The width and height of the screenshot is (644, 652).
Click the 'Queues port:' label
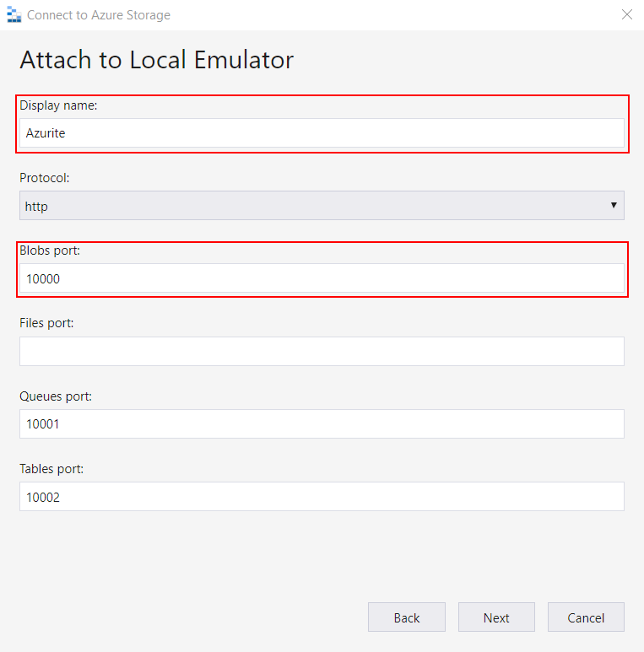click(x=56, y=396)
